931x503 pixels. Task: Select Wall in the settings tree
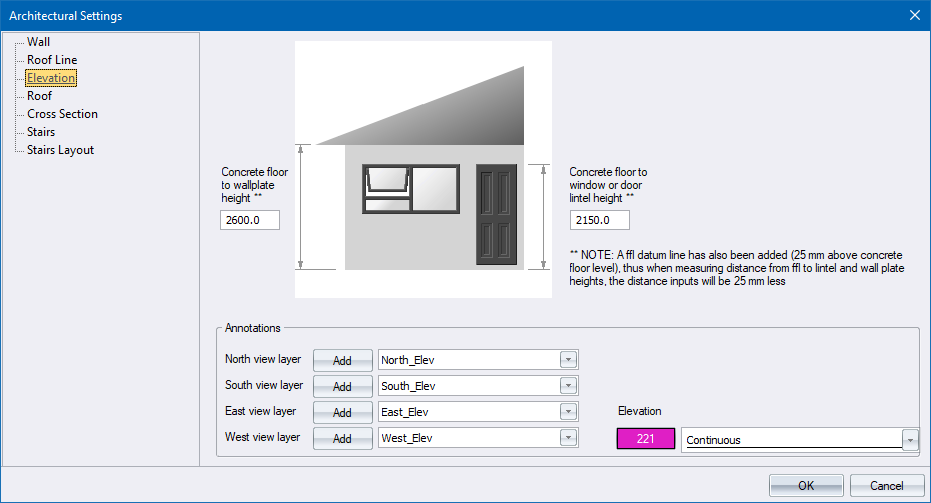[38, 42]
